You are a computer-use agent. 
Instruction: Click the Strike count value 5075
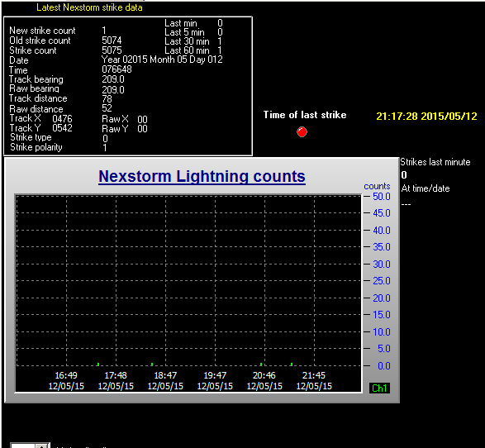click(112, 50)
